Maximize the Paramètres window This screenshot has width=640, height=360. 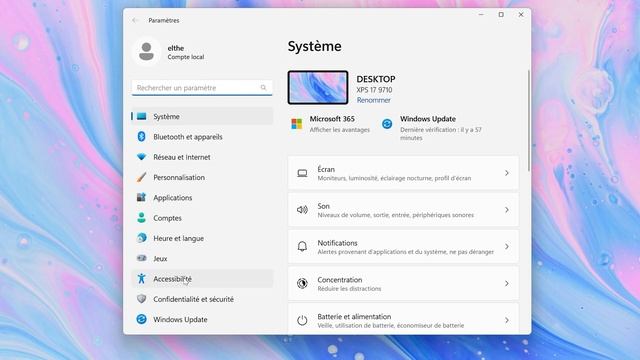(x=501, y=14)
